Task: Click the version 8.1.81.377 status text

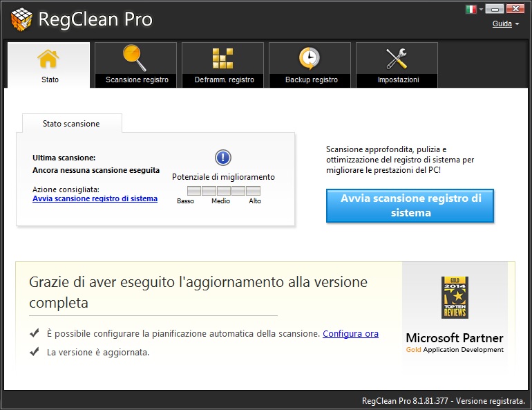Action: (x=444, y=401)
